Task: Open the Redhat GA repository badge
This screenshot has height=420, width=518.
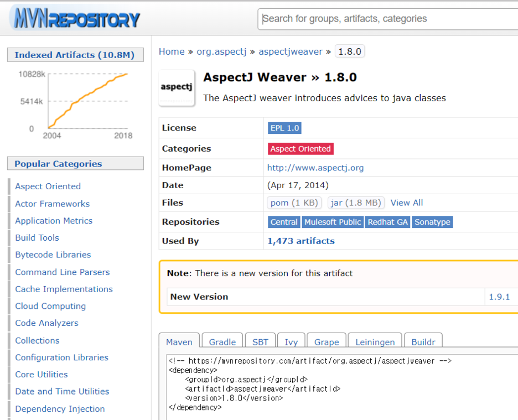Action: 387,222
